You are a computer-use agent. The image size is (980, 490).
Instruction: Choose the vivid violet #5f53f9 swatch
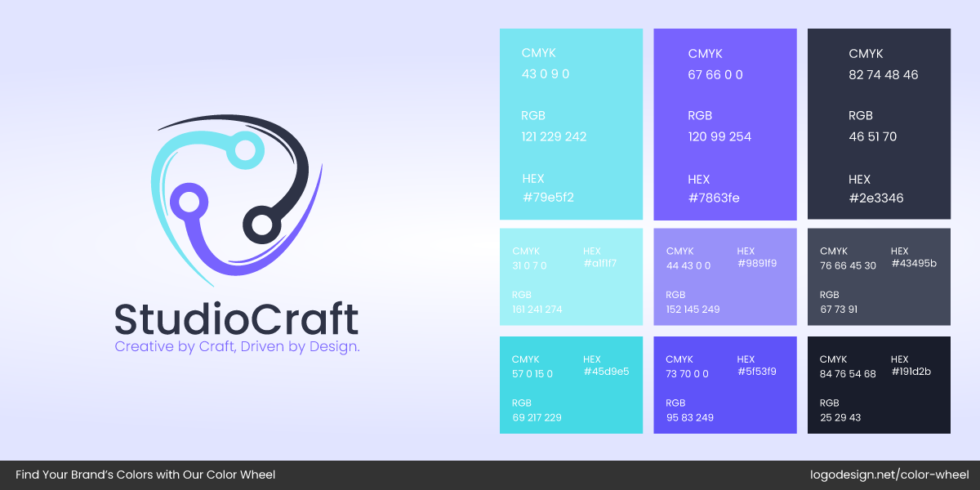point(725,385)
